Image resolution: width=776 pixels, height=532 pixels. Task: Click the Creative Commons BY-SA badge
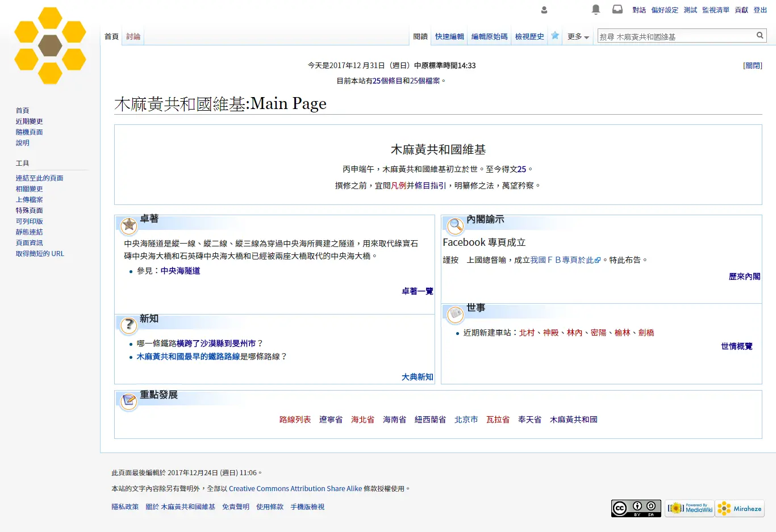(636, 508)
